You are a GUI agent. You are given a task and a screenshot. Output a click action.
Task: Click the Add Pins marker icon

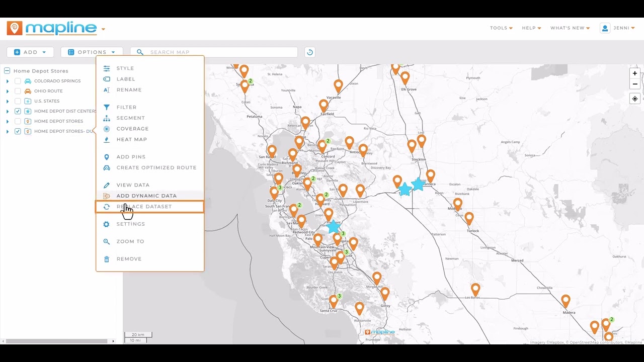[x=107, y=157]
